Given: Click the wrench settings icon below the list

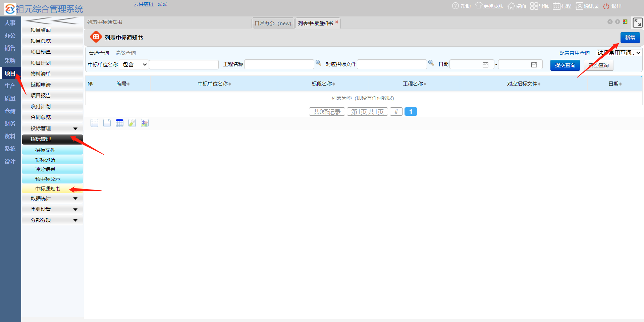Looking at the screenshot, I should click(132, 123).
